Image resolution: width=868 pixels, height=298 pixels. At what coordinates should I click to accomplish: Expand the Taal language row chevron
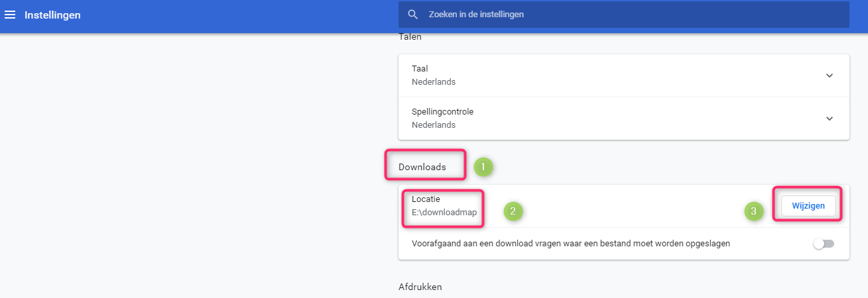pos(829,75)
